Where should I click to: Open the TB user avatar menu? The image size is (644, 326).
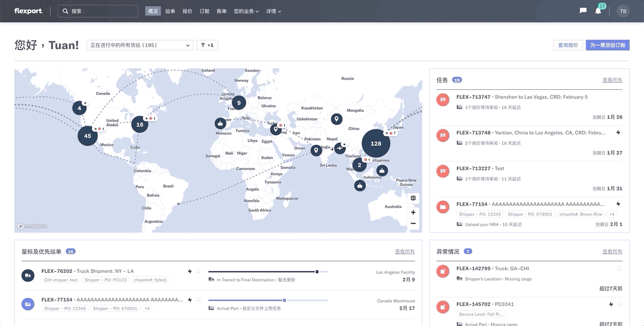tap(623, 11)
